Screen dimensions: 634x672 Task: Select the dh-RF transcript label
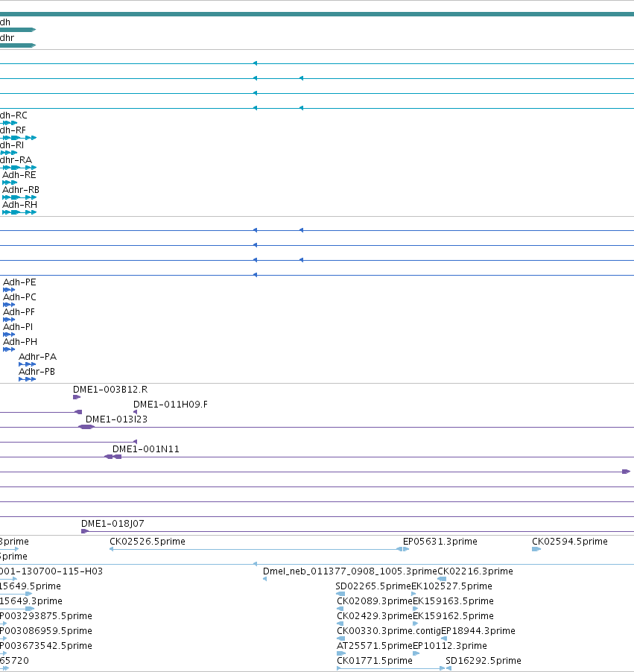pyautogui.click(x=13, y=130)
